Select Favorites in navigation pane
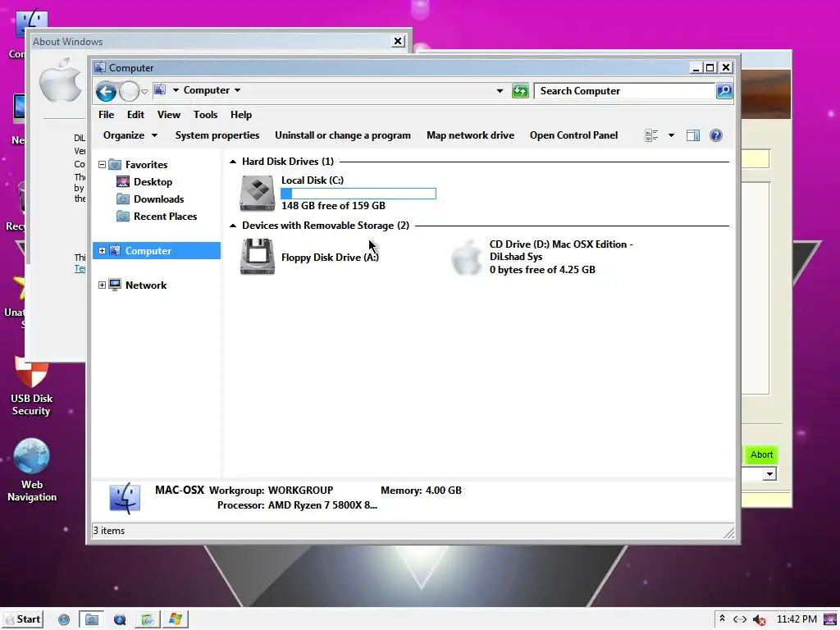840x630 pixels. 146,165
